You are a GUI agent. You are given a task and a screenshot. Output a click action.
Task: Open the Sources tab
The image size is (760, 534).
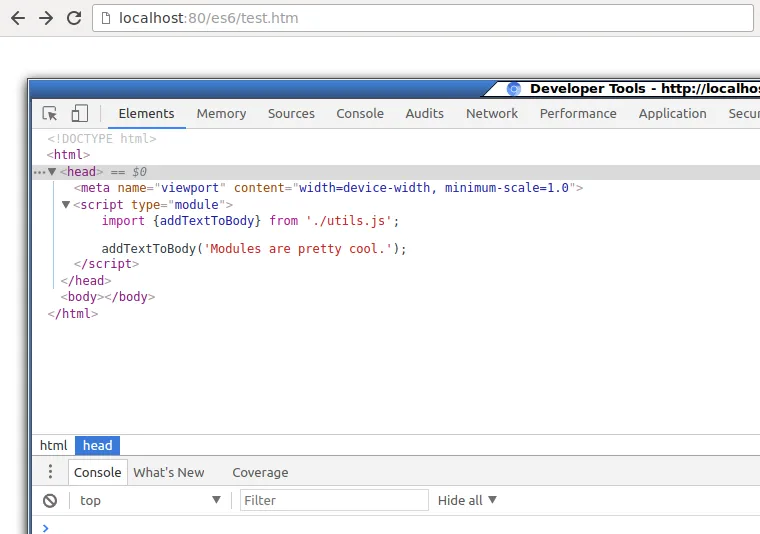pos(291,113)
